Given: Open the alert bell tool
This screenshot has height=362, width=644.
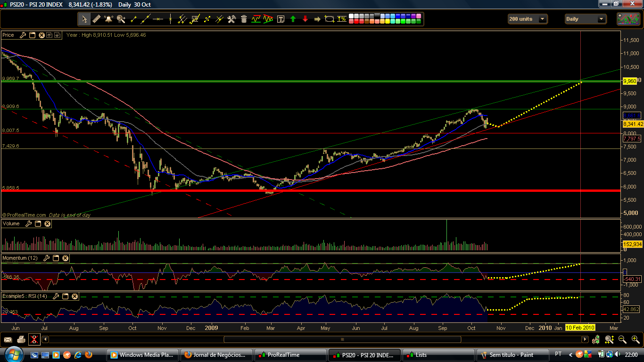Looking at the screenshot, I should 109,19.
